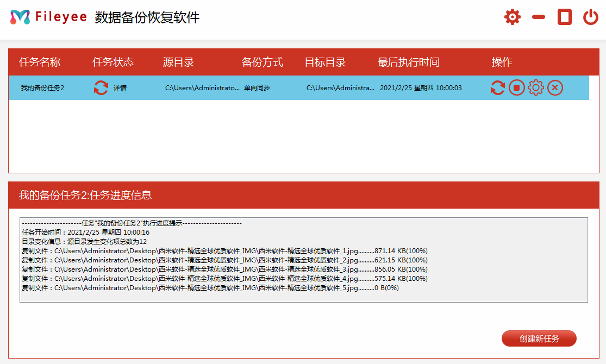606x364 pixels.
Task: Minimize the Fileyee window
Action: click(538, 17)
